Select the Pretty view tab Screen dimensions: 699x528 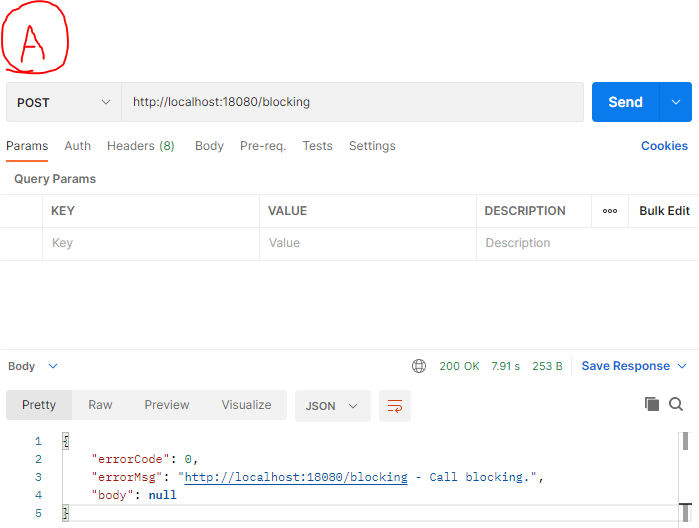(x=39, y=405)
